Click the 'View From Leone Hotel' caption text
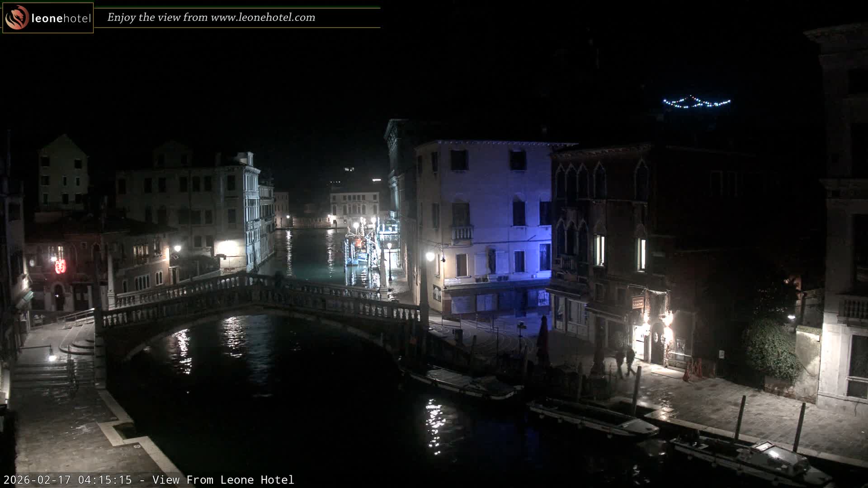Viewport: 868px width, 488px height. click(x=223, y=479)
